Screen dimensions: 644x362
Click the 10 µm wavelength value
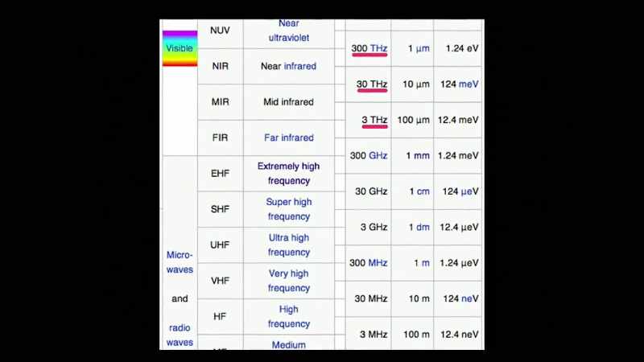(416, 84)
